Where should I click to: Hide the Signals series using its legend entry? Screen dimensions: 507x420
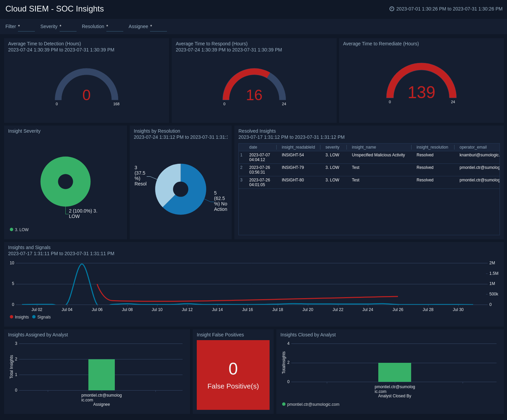(42, 317)
